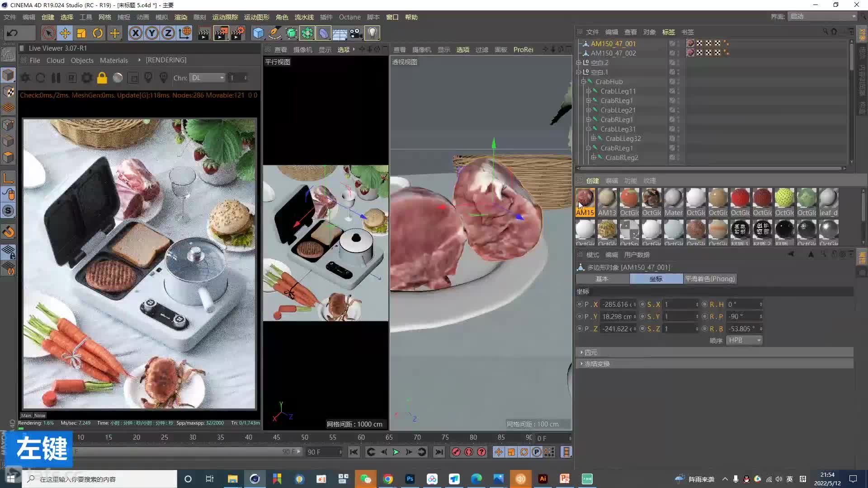Expand the 冻结变换 section
The image size is (868, 488).
tap(581, 363)
